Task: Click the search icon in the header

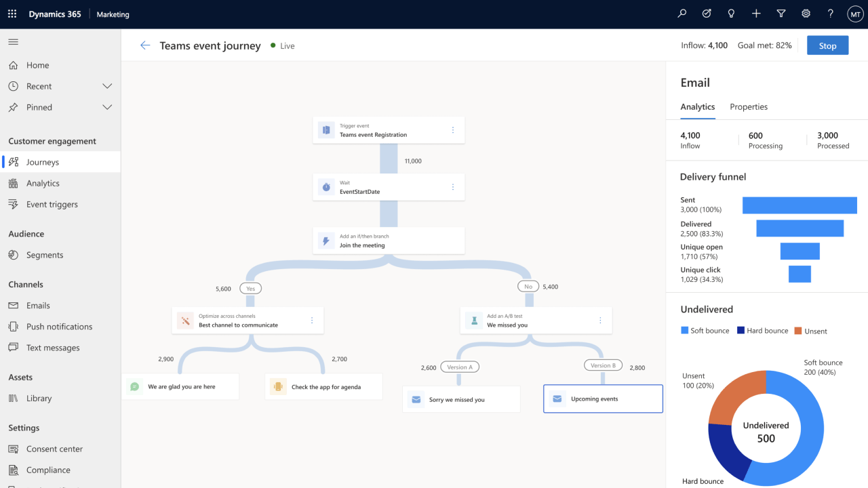Action: (682, 13)
